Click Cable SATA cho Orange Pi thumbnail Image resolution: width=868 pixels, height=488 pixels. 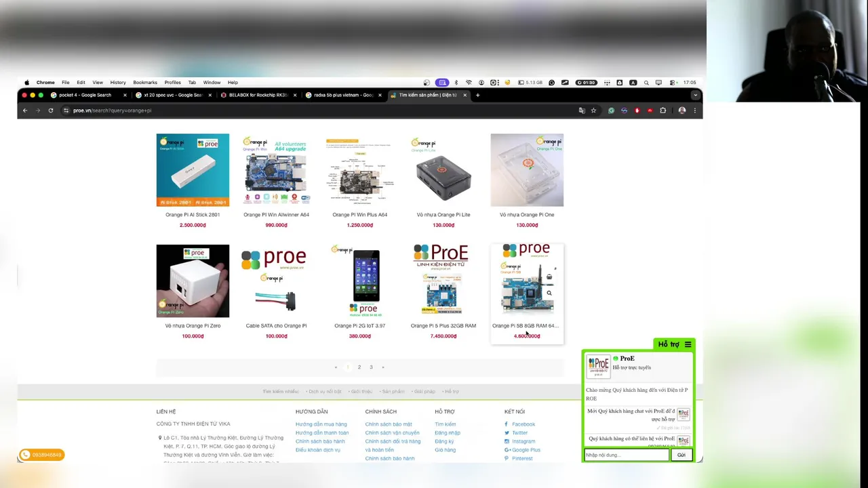(x=276, y=281)
